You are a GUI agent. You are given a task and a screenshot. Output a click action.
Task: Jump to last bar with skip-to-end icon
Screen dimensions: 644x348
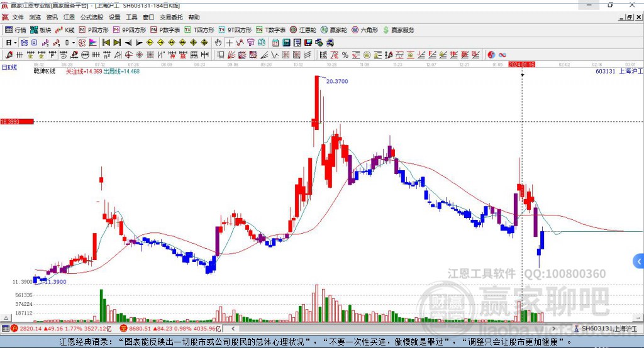[117, 43]
